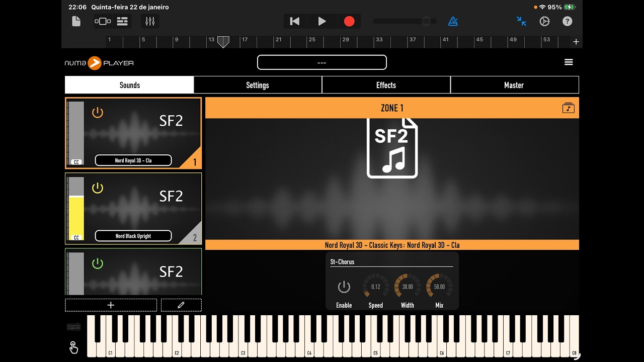Adjust the chorus Mix knob
This screenshot has height=362, width=644.
(439, 287)
